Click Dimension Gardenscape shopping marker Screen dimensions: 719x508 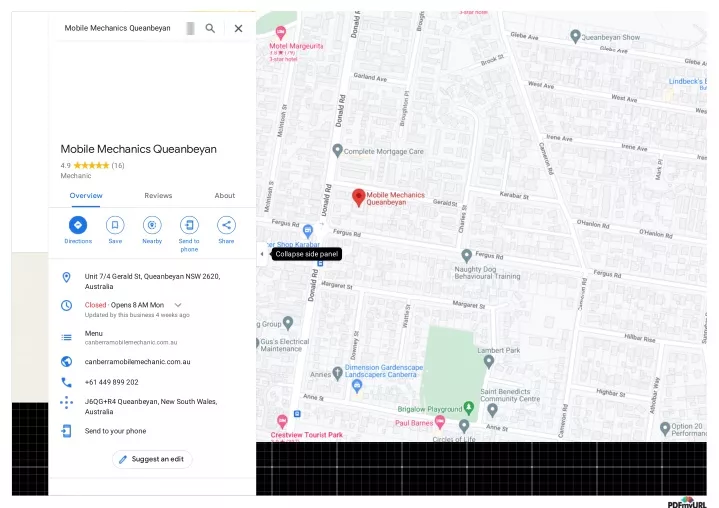click(x=357, y=386)
